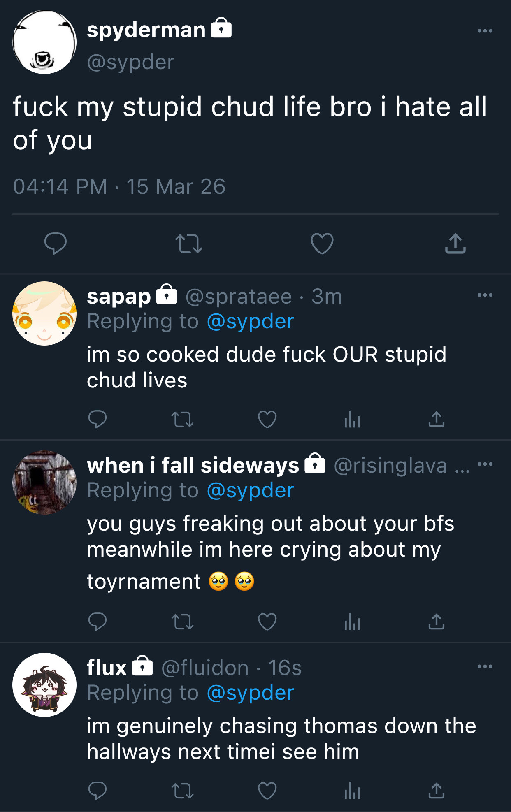Open more options on flux's reply
This screenshot has height=812, width=511.
pyautogui.click(x=485, y=666)
